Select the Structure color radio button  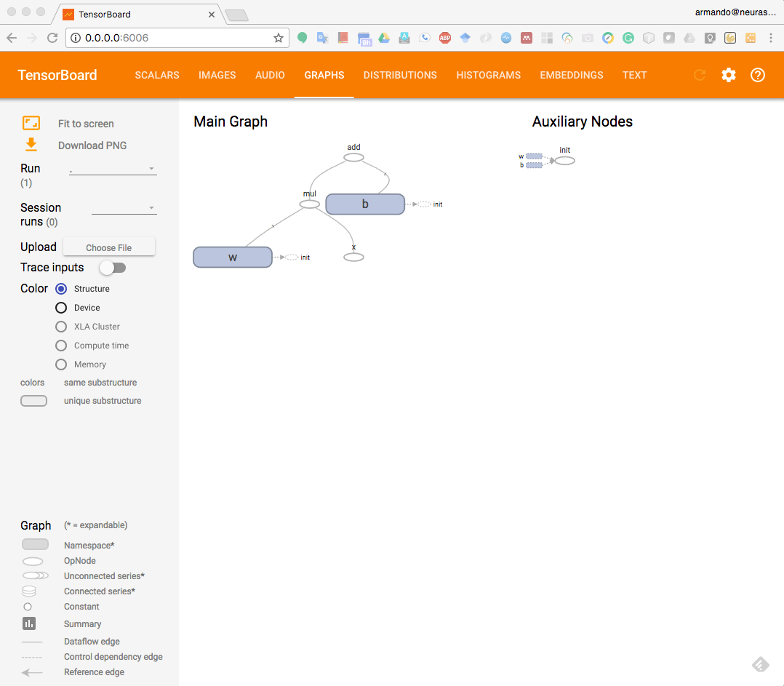62,289
